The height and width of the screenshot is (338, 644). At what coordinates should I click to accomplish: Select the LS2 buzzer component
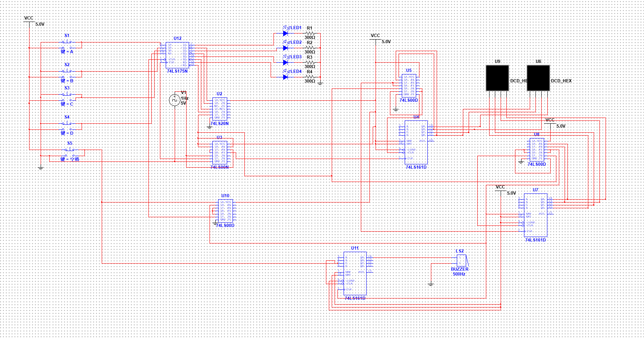(462, 260)
